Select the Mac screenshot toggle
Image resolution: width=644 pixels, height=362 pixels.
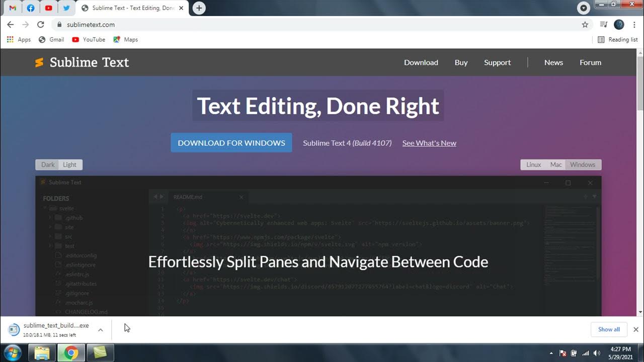click(555, 164)
